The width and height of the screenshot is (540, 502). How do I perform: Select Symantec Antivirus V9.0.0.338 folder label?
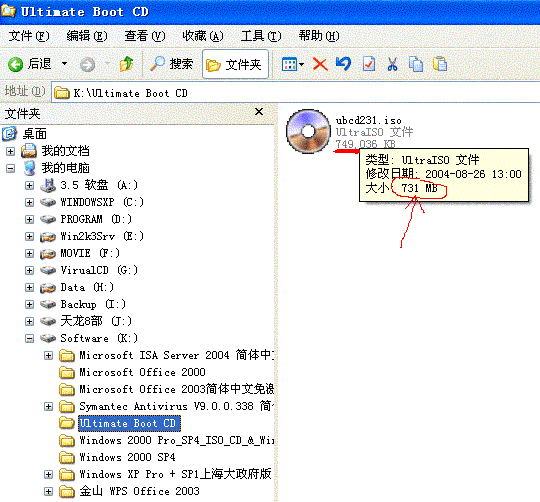click(x=176, y=406)
